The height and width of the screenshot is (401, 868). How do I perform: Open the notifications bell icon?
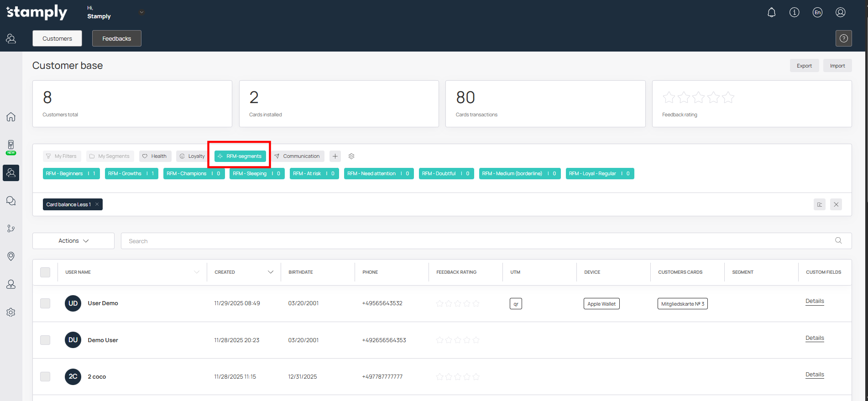[x=771, y=12]
